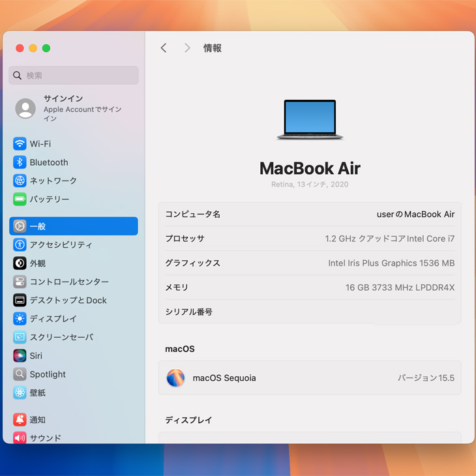Select the アクセシビリティ label in sidebar
The width and height of the screenshot is (476, 476).
tap(61, 245)
